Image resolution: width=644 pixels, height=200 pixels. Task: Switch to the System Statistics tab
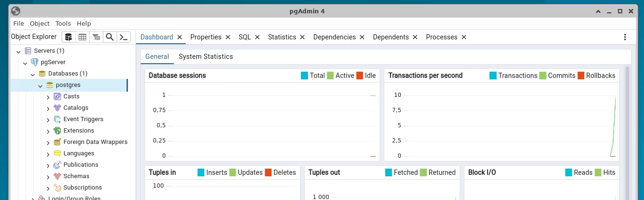(x=206, y=57)
